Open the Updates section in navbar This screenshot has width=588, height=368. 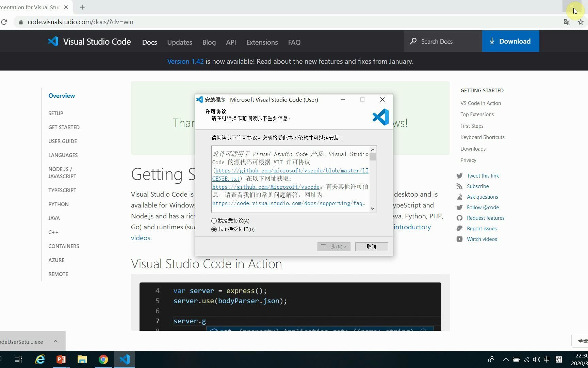(x=179, y=42)
